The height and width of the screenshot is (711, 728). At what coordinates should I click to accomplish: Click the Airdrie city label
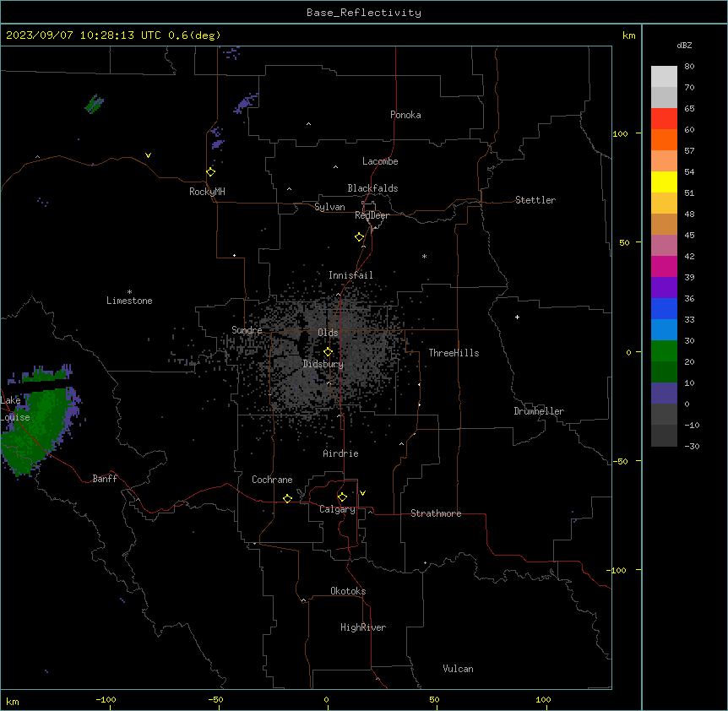click(340, 453)
